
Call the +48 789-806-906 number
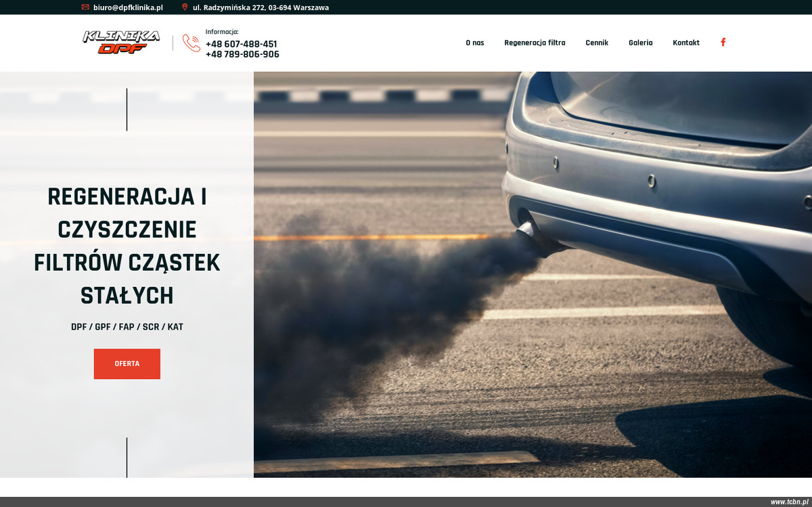pyautogui.click(x=242, y=54)
